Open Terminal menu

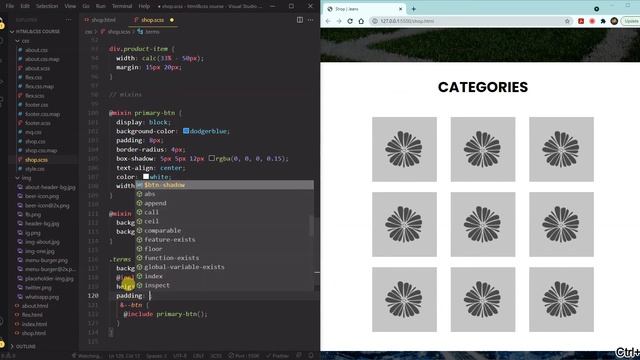tap(122, 6)
